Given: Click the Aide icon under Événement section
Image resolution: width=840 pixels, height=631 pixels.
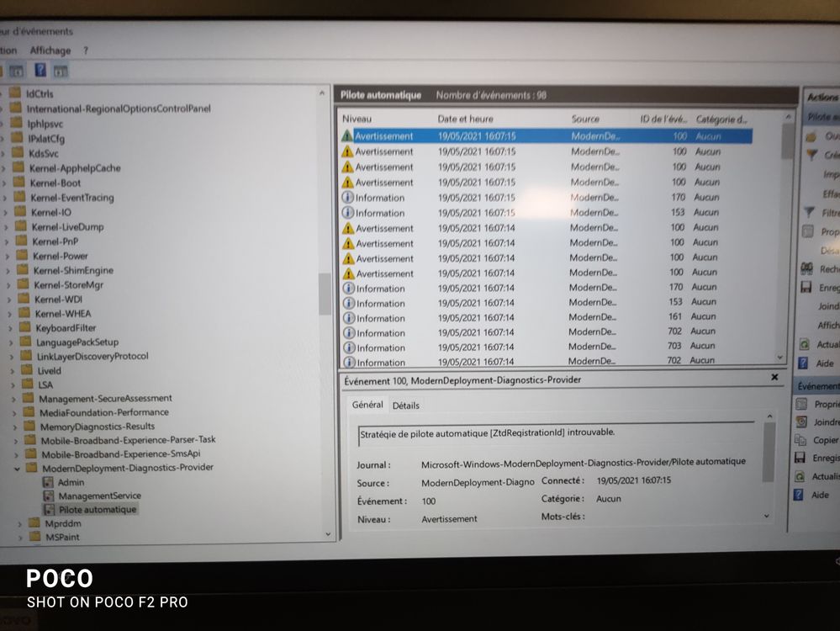Looking at the screenshot, I should tap(799, 495).
